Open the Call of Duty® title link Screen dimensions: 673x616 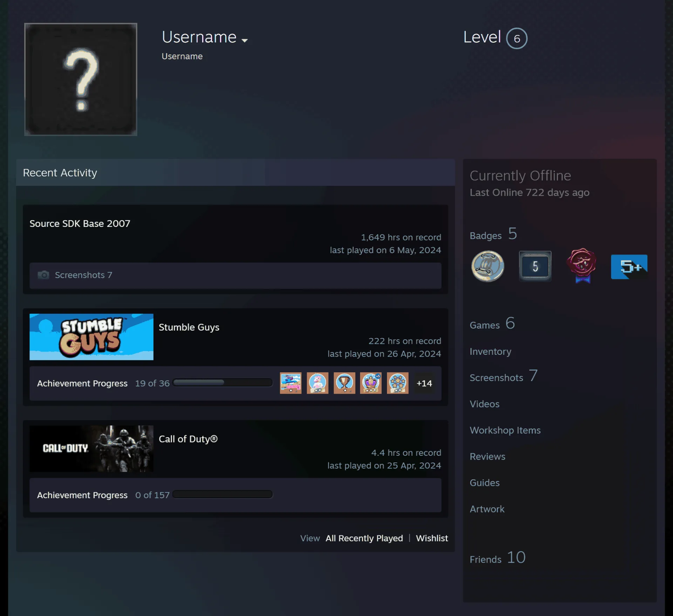188,439
